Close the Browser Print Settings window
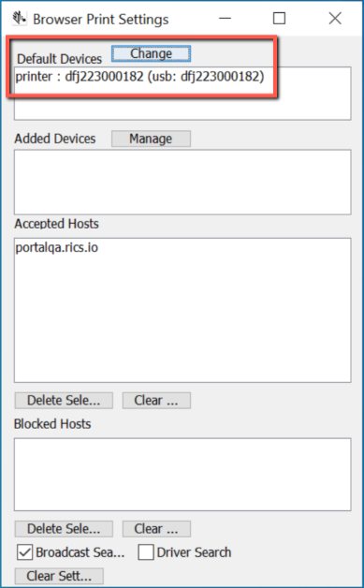The image size is (364, 588). click(x=335, y=19)
